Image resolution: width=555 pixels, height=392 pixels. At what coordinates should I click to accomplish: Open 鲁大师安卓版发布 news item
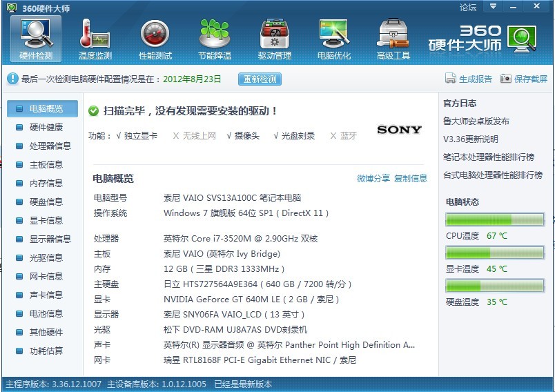pos(476,121)
